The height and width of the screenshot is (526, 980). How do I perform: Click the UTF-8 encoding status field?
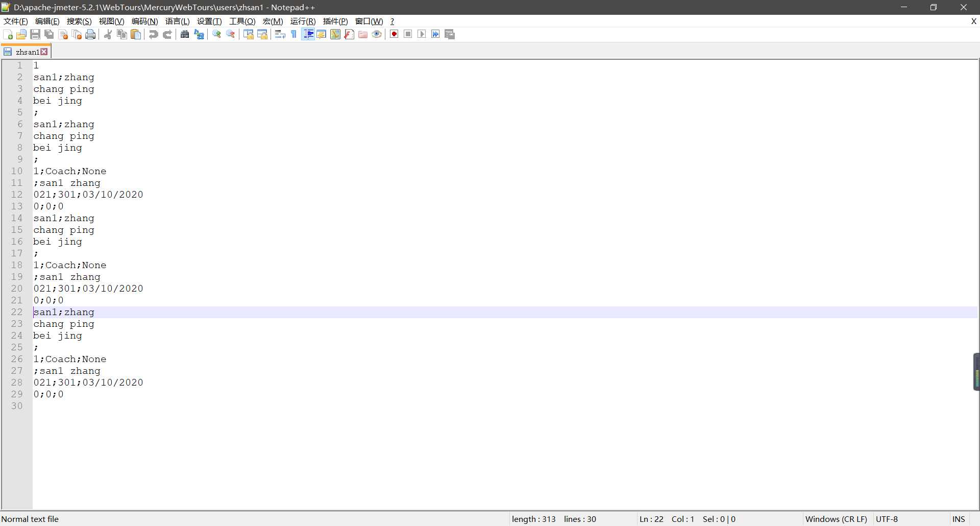pyautogui.click(x=887, y=519)
